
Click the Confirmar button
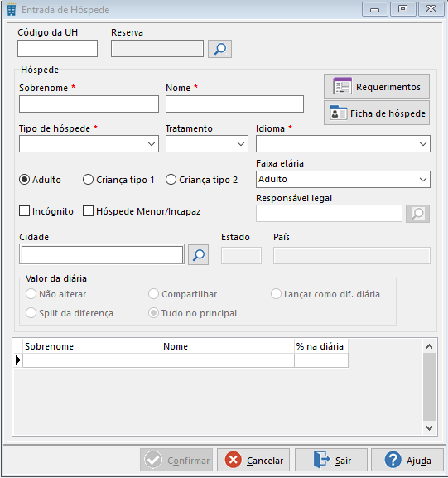point(176,460)
